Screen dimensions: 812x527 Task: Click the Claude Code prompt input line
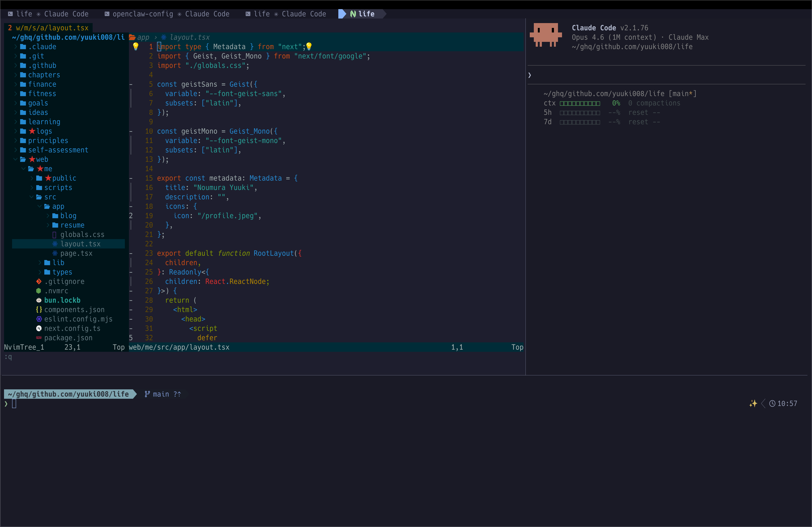(x=666, y=75)
